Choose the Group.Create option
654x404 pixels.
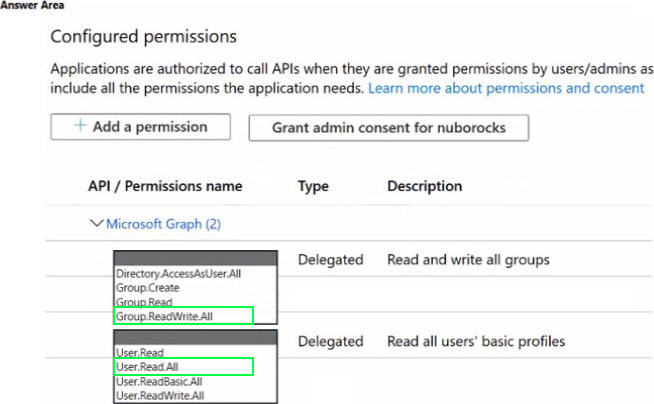tap(146, 288)
